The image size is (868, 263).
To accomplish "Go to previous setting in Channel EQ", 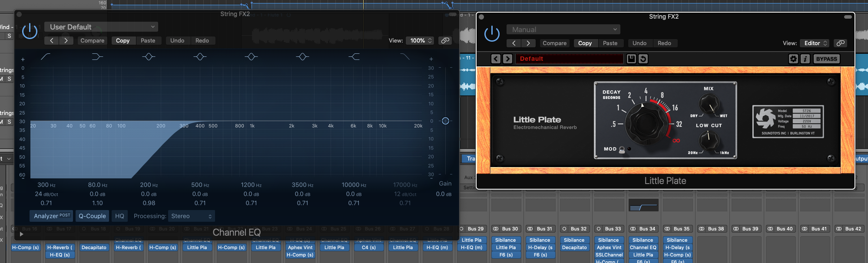I will [51, 40].
